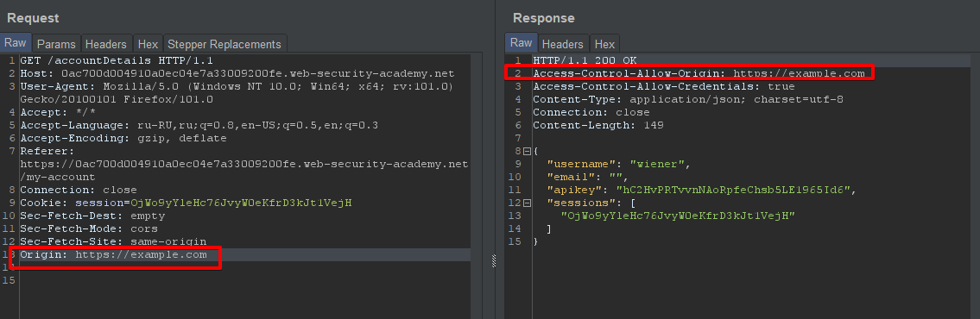Click the Access-Control-Allow-Credentials header line

[x=664, y=86]
